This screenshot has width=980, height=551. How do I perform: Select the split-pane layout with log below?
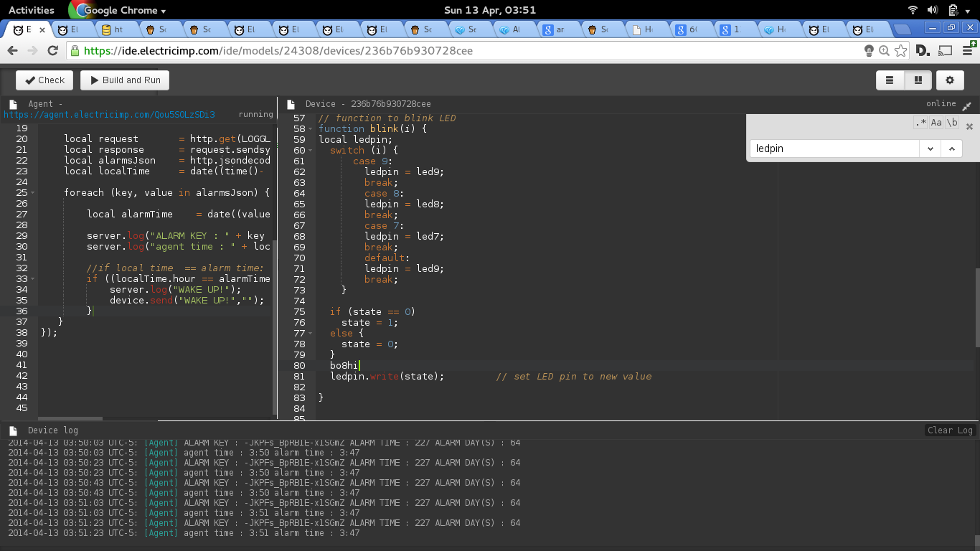pos(918,80)
